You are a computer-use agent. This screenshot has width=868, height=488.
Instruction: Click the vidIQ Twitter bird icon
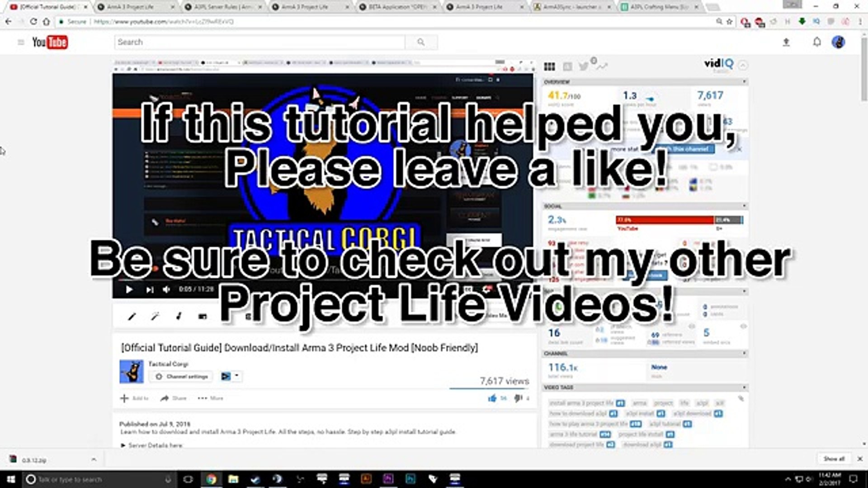584,67
